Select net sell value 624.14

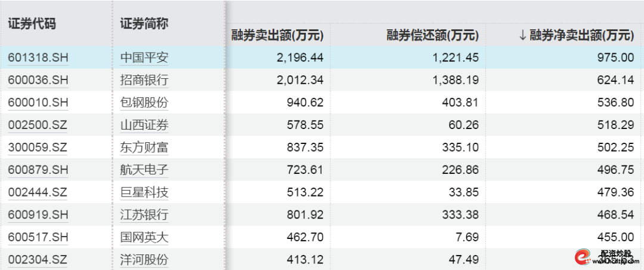(615, 80)
